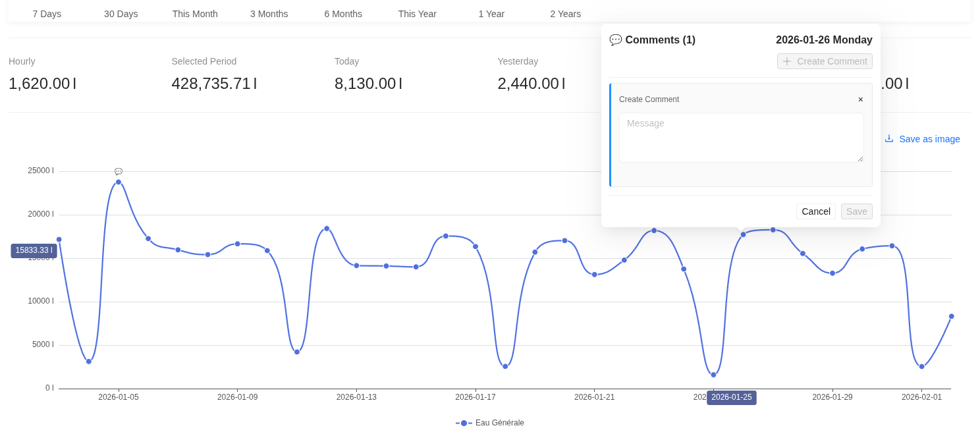Image resolution: width=980 pixels, height=436 pixels.
Task: Click the lowest data point near 2026-01-25
Action: 713,375
